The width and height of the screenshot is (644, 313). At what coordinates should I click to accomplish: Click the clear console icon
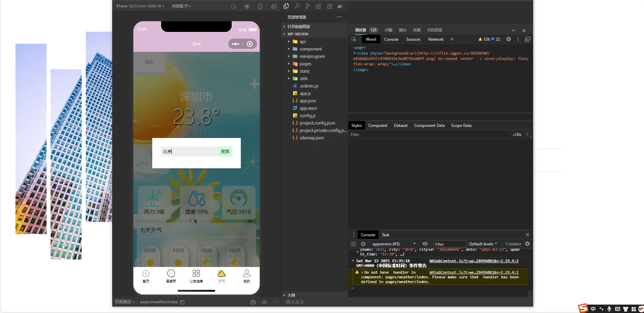[363, 244]
